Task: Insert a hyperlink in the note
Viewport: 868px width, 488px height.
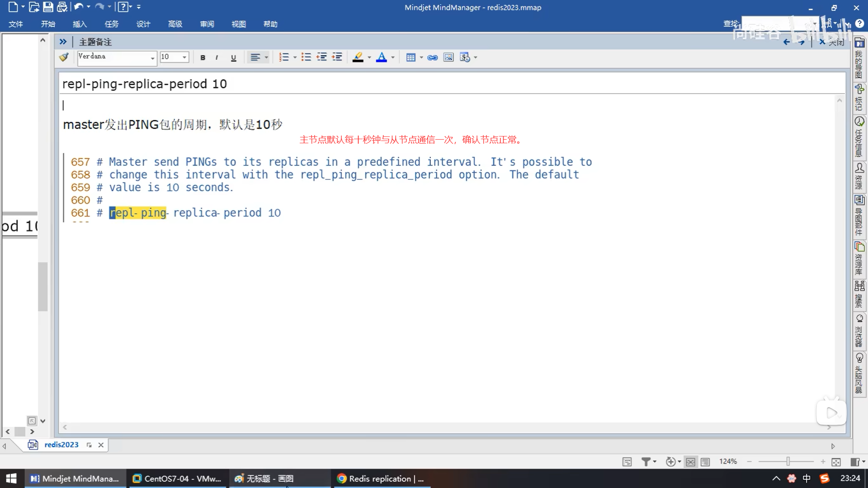Action: pyautogui.click(x=432, y=57)
